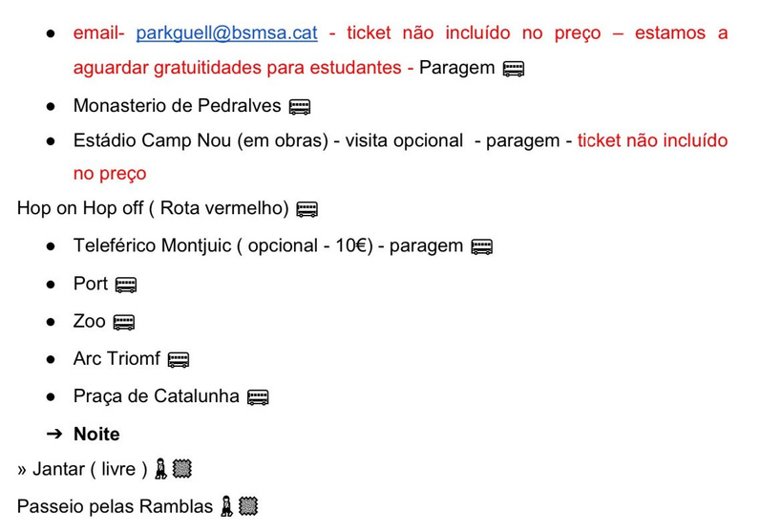Click the bold Noite heading

coord(96,435)
